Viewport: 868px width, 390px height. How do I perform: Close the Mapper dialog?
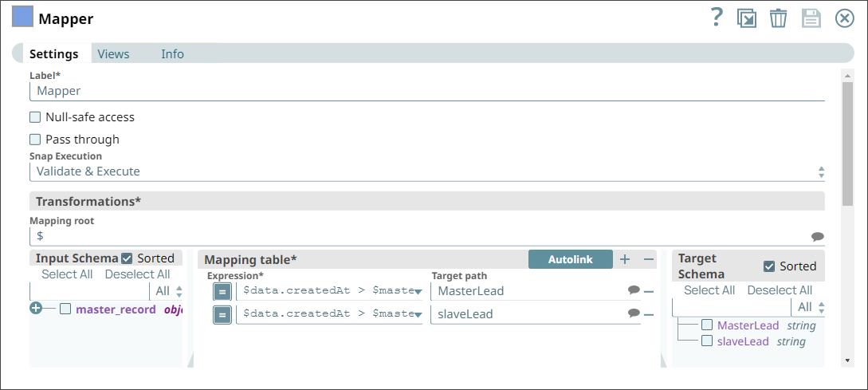(x=845, y=19)
